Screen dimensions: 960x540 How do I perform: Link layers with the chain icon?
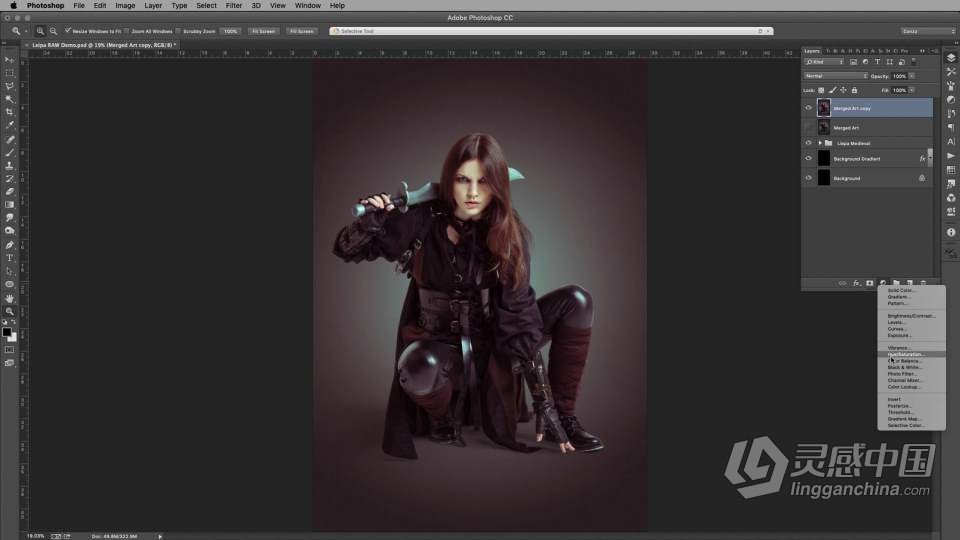pos(842,283)
